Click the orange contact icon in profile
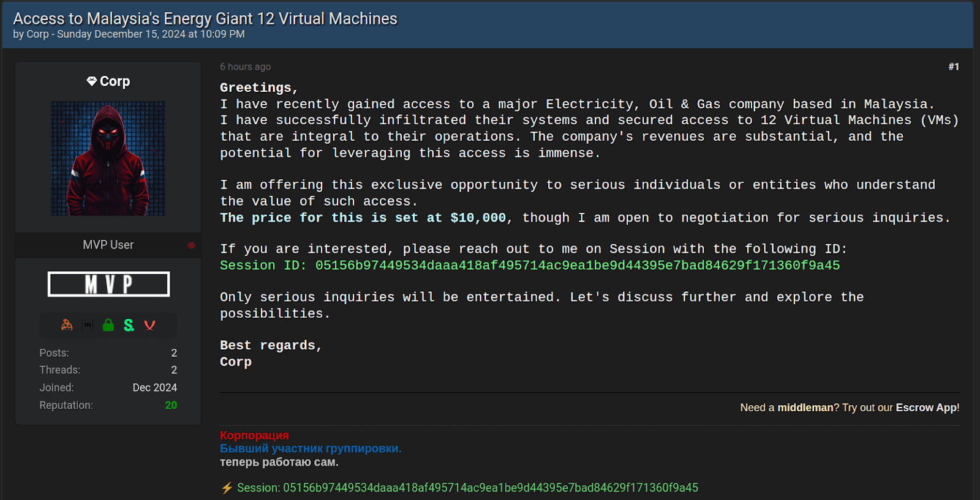The height and width of the screenshot is (500, 980). [67, 325]
